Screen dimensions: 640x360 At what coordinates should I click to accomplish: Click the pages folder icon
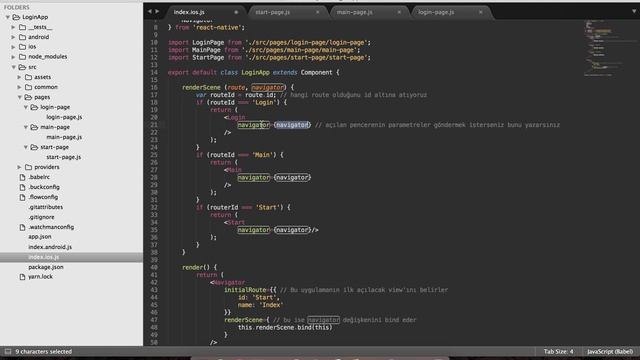pyautogui.click(x=28, y=97)
